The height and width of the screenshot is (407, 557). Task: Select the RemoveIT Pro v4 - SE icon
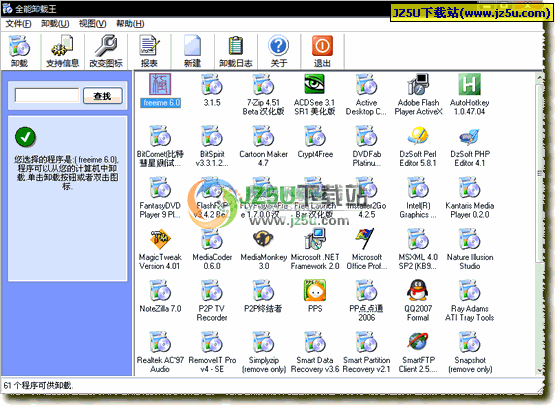coord(212,342)
